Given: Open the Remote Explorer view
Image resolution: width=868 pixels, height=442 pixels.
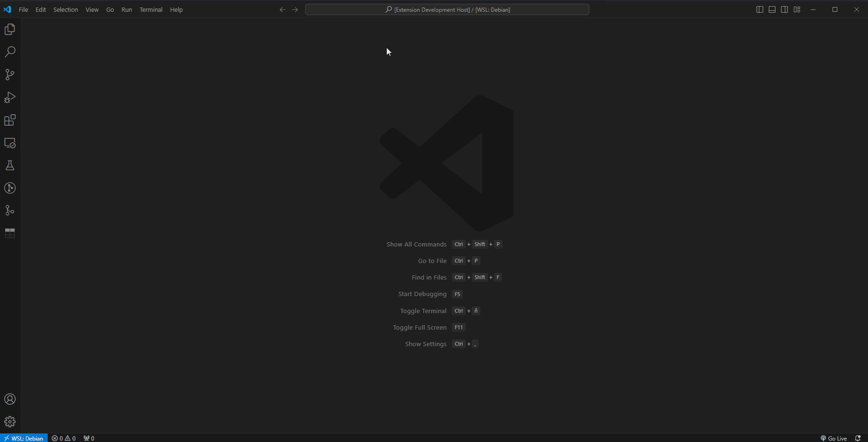Looking at the screenshot, I should 10,143.
